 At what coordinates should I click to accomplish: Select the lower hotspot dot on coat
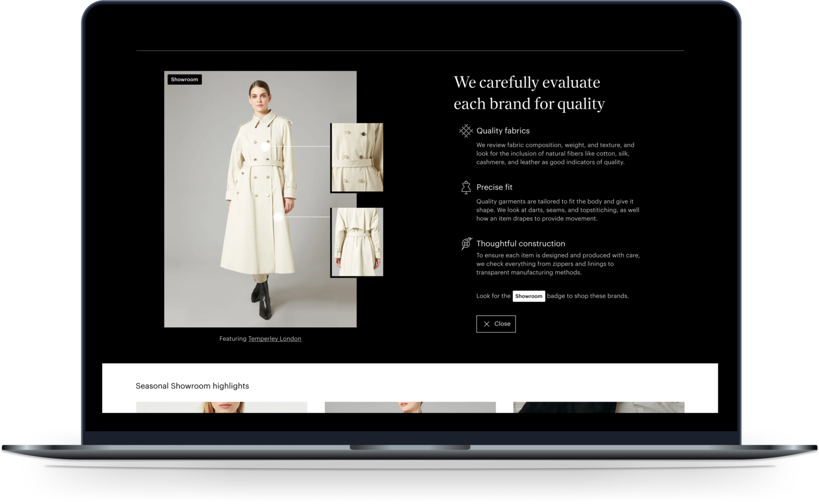click(x=278, y=217)
